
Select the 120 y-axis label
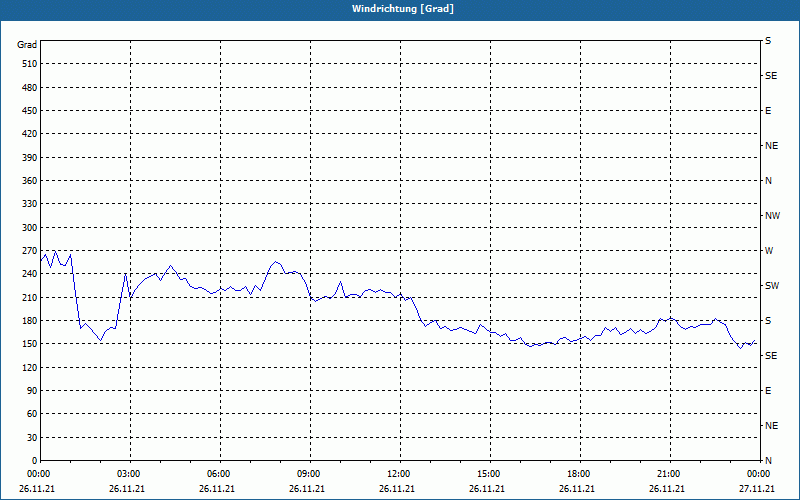[30, 367]
